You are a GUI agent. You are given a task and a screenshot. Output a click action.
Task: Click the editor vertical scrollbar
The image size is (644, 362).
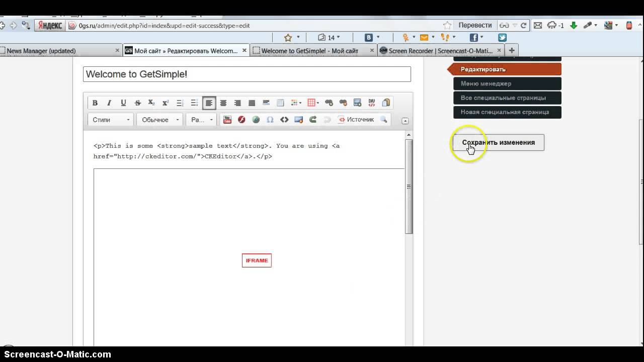point(409,186)
